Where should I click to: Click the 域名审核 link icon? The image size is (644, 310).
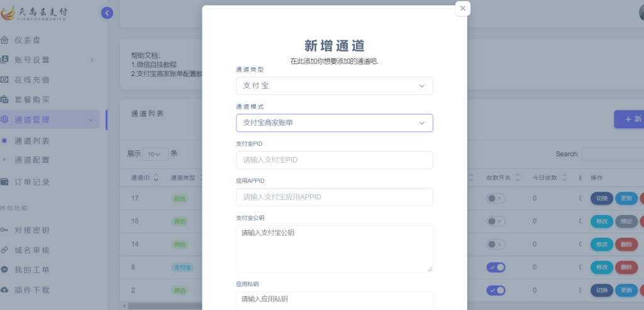(x=5, y=250)
